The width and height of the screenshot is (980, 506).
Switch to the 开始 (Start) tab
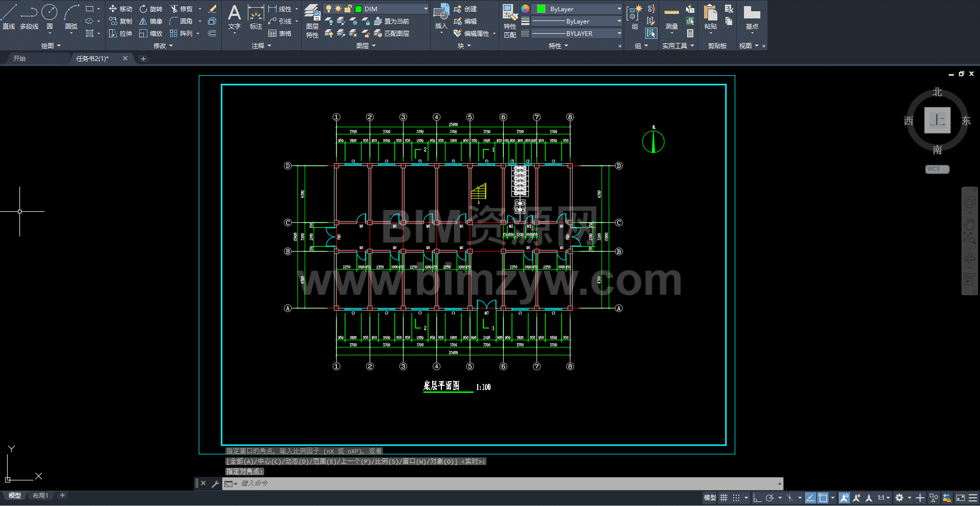pos(19,58)
